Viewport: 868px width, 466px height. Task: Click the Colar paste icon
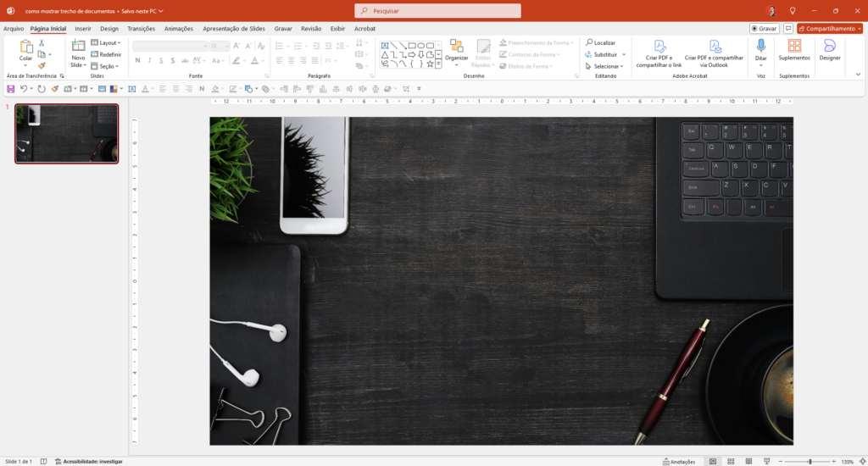pyautogui.click(x=25, y=47)
